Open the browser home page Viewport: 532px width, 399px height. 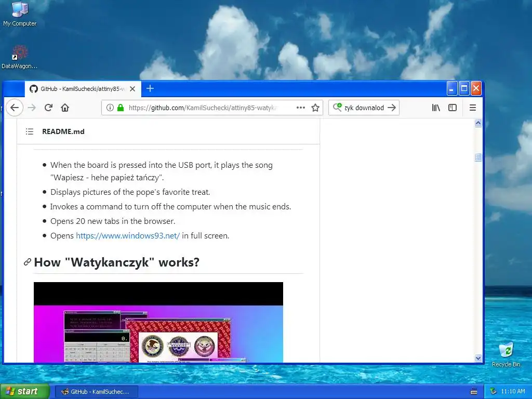pos(65,108)
